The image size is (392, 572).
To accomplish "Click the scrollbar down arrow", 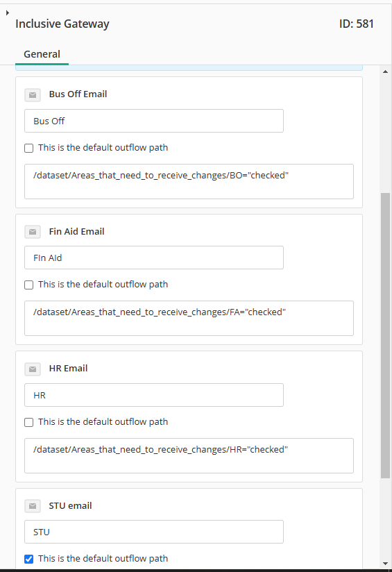I will coord(386,564).
